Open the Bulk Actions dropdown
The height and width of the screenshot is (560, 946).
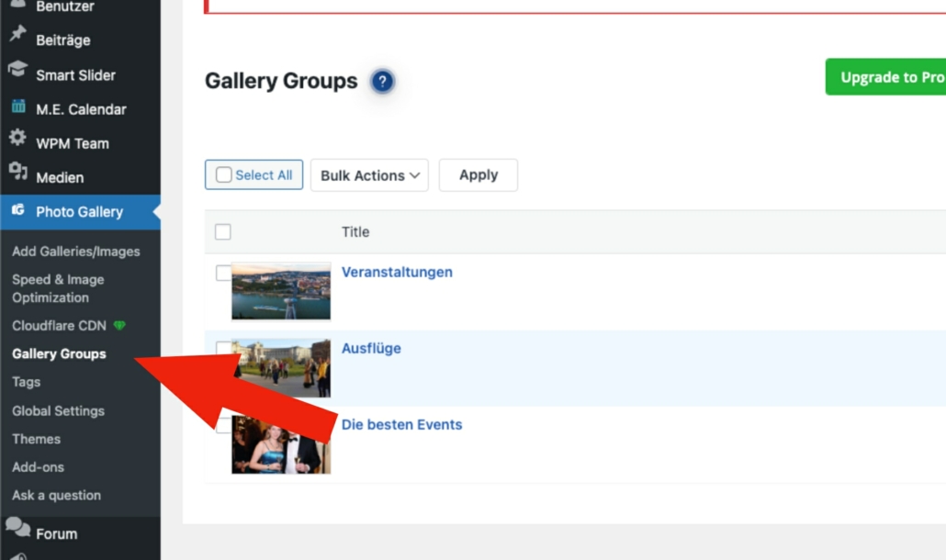369,175
